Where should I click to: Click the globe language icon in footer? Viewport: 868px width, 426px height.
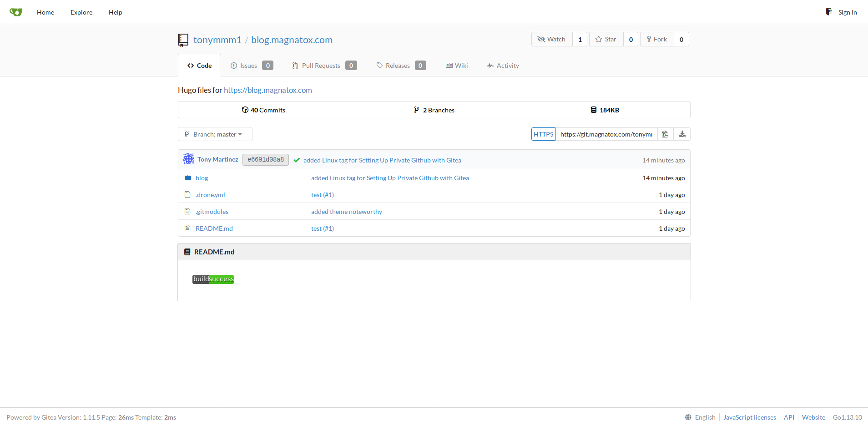[x=688, y=417]
